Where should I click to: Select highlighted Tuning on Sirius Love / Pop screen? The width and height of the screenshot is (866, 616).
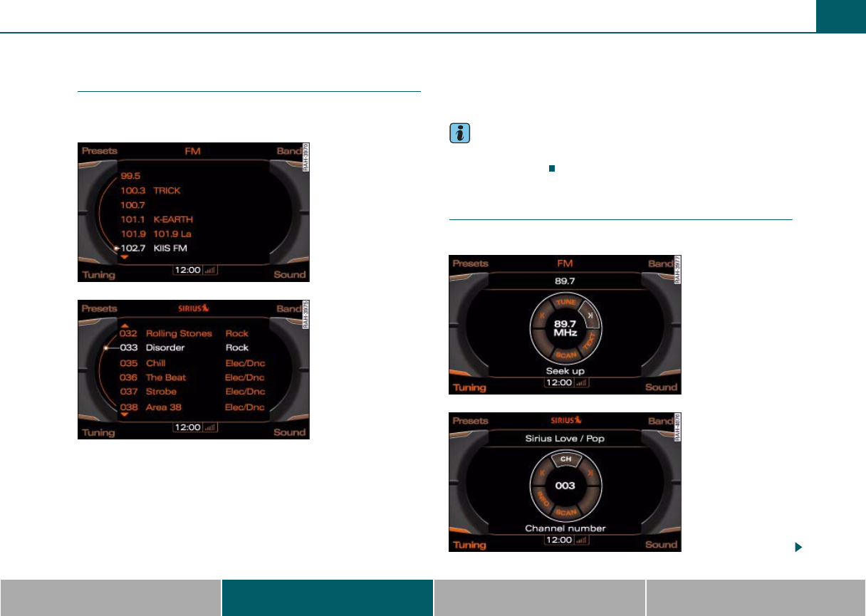(x=469, y=545)
